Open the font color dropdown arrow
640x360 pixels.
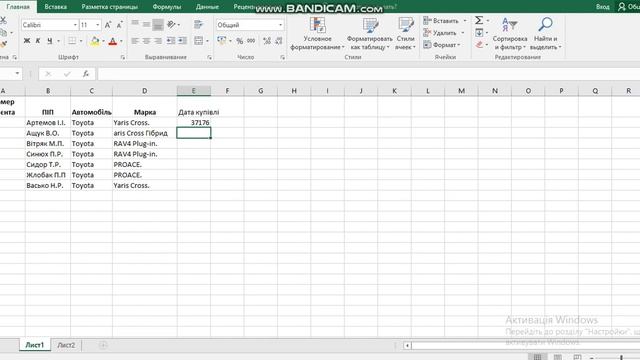(x=121, y=41)
